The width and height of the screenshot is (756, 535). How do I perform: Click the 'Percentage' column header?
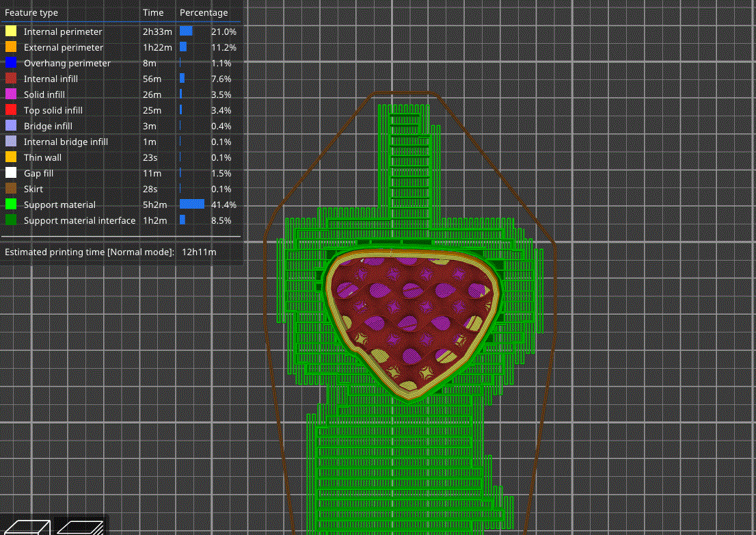tap(204, 12)
